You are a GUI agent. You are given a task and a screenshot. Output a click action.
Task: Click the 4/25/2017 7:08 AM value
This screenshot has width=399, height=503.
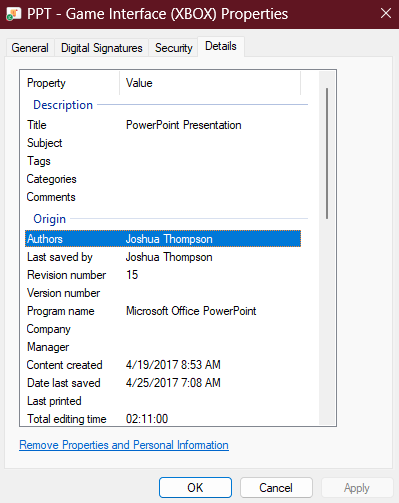tap(173, 383)
